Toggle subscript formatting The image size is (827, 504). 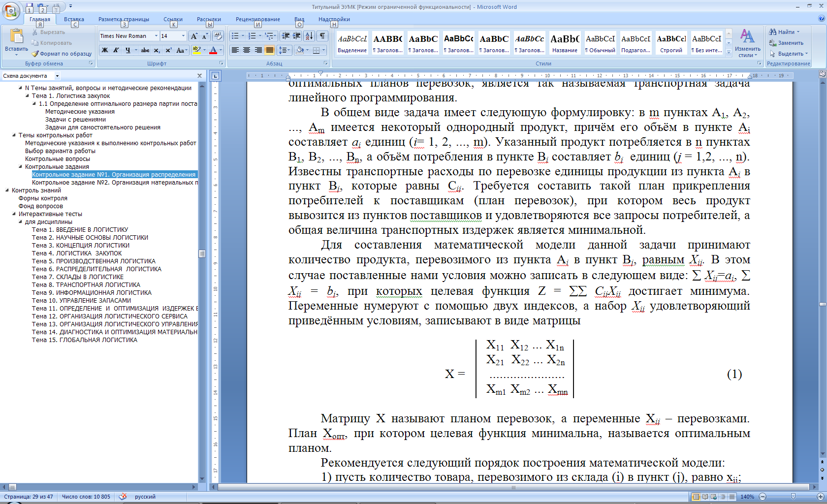(x=157, y=50)
